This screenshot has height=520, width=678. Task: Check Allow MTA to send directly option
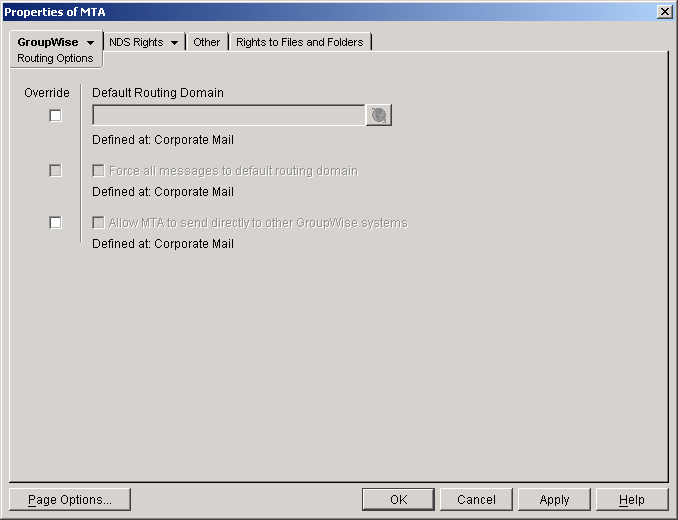(x=99, y=223)
